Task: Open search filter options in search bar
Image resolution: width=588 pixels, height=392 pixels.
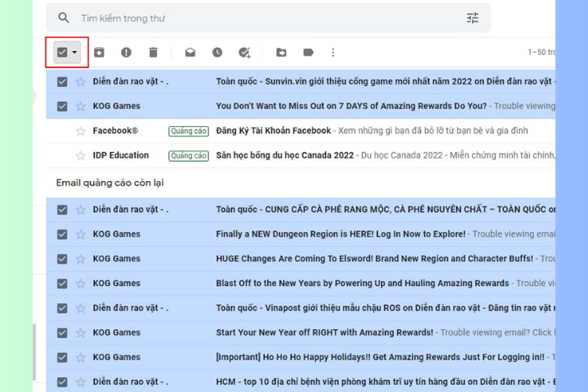Action: [x=473, y=18]
